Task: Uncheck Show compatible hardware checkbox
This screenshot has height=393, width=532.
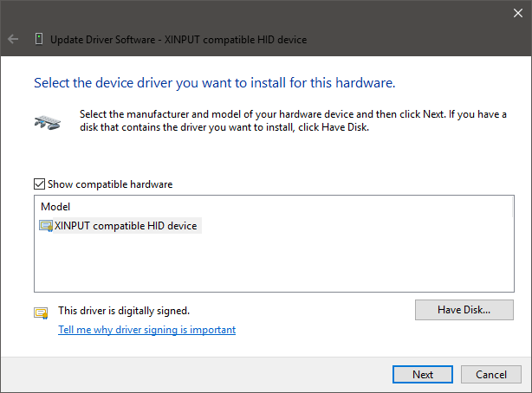Action: (x=39, y=184)
